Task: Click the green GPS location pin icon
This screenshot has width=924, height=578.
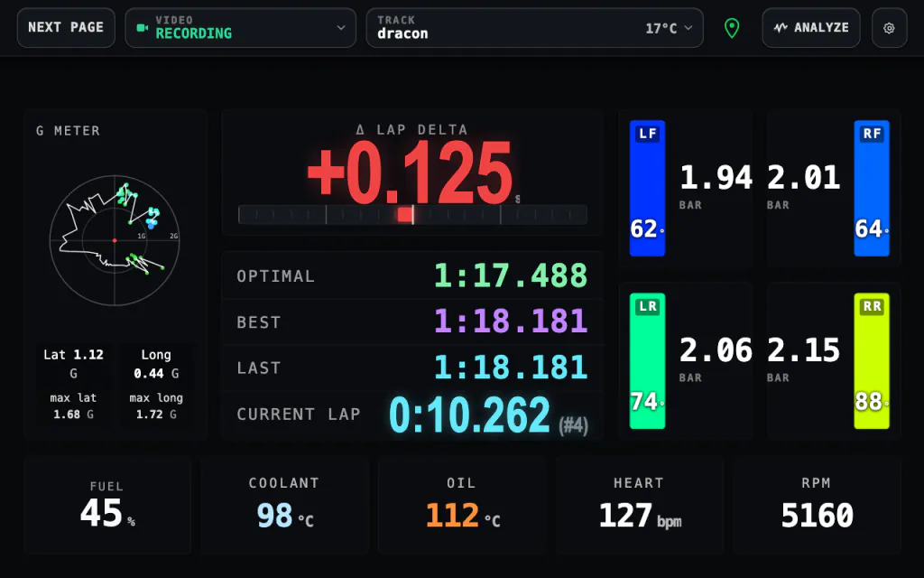Action: coord(731,28)
